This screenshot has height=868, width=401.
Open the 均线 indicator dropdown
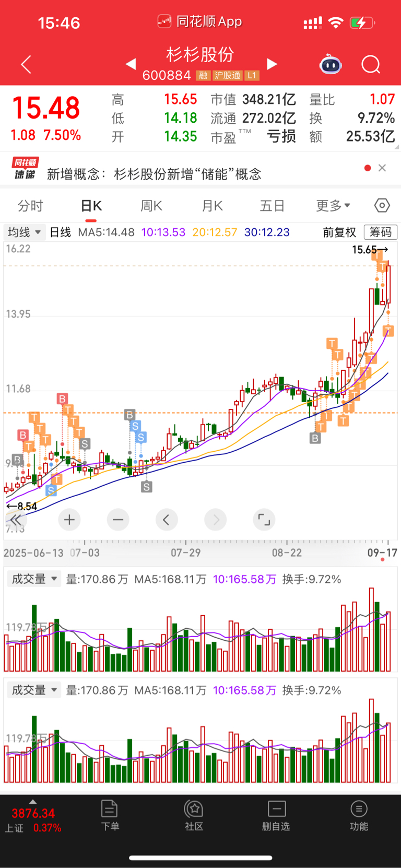(x=24, y=232)
